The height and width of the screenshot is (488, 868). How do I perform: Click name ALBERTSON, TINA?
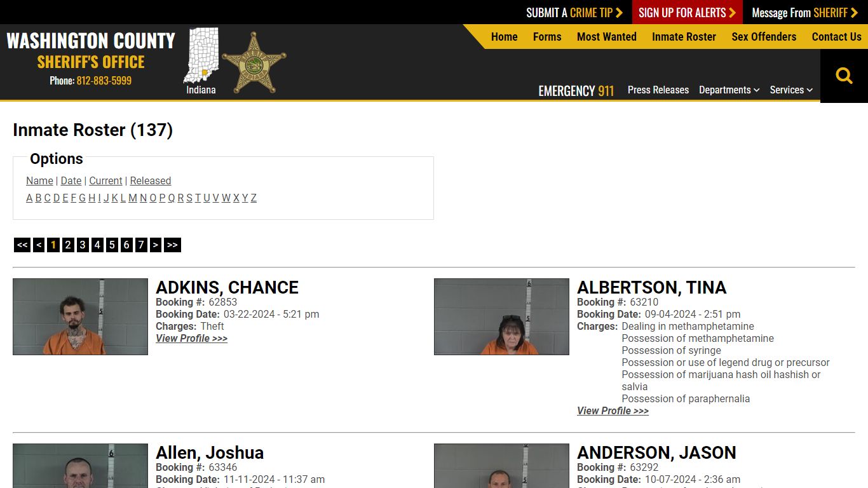point(651,287)
